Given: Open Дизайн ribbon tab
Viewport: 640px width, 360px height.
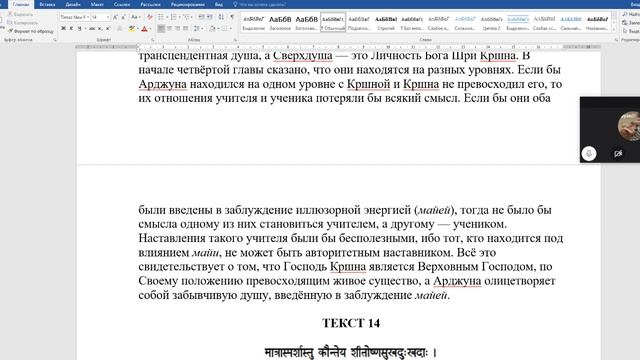Looking at the screenshot, I should (x=73, y=4).
